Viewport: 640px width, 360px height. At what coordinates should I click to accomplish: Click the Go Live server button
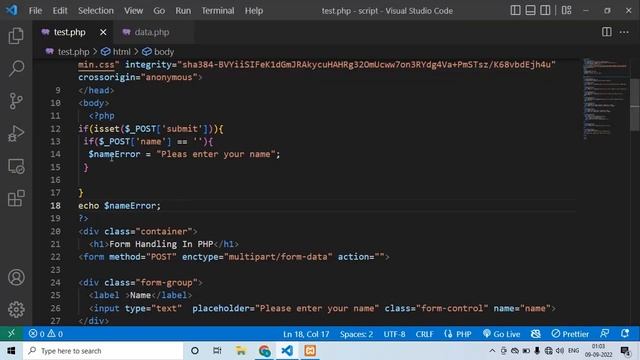click(501, 334)
